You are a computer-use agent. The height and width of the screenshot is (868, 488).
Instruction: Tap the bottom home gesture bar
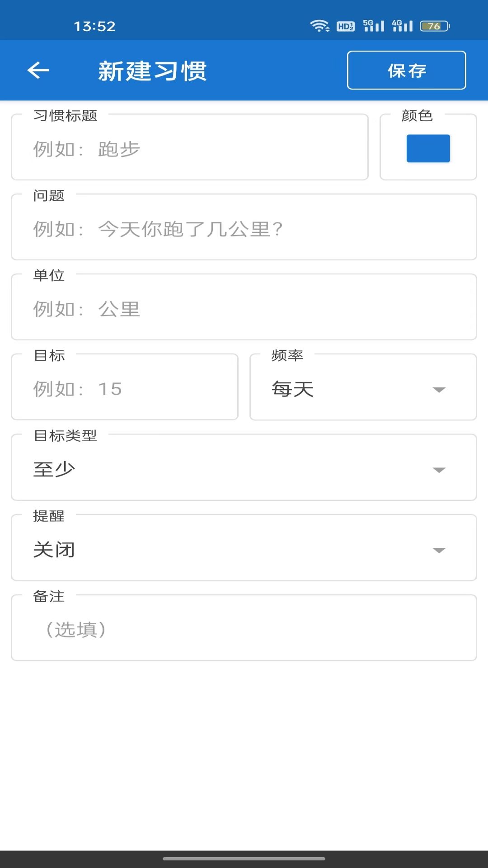[244, 859]
